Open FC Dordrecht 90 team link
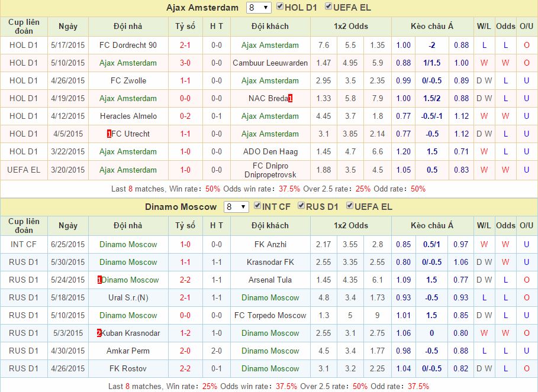Screen dimensions: 538x392 point(128,45)
